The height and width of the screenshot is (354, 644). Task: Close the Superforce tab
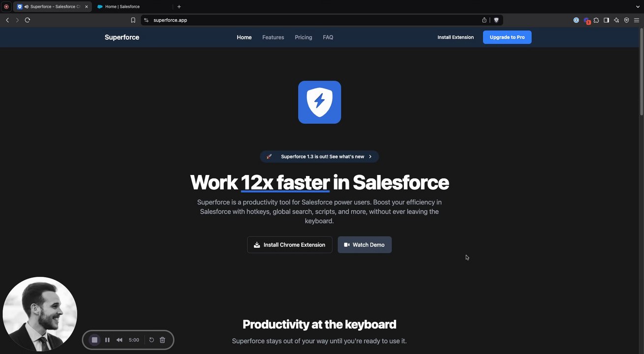pos(86,7)
